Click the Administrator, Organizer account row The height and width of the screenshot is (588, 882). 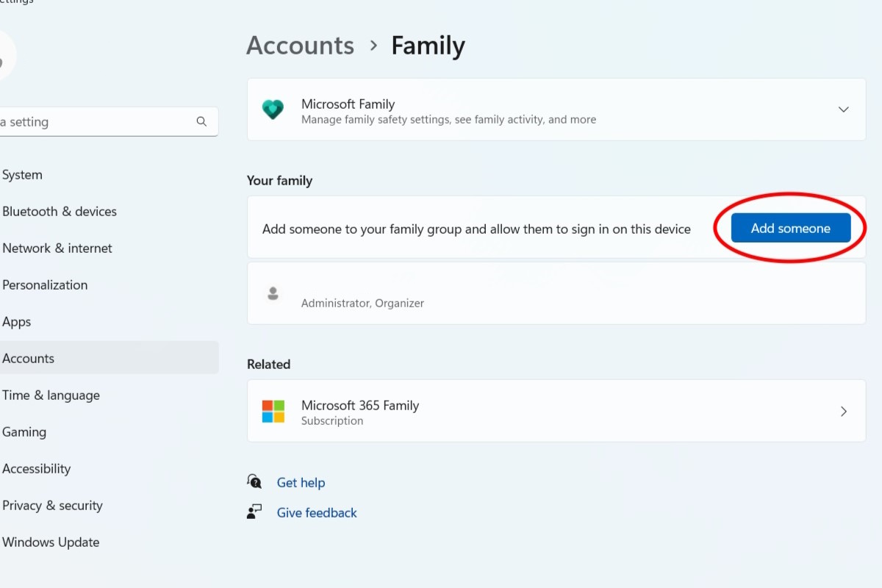tap(556, 293)
